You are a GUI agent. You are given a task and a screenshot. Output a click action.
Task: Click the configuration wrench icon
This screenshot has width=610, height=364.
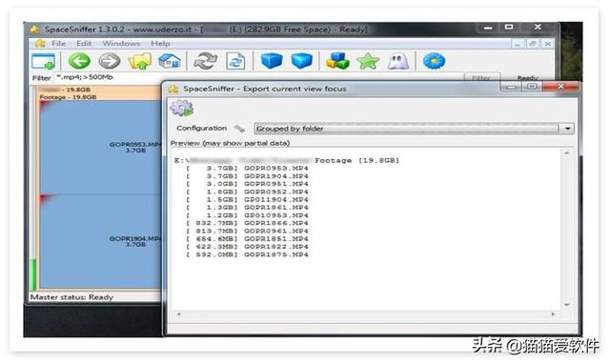(239, 129)
